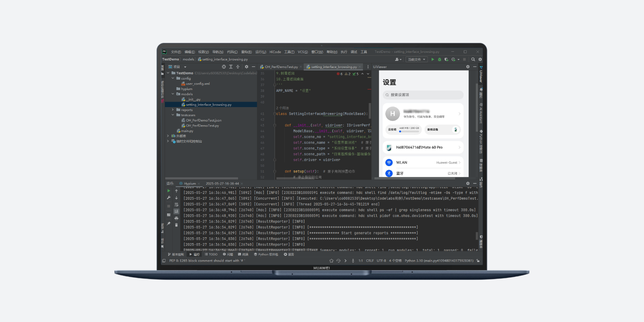Click Python 3.10 interpreter in status bar
This screenshot has width=644, height=322.
(x=438, y=260)
